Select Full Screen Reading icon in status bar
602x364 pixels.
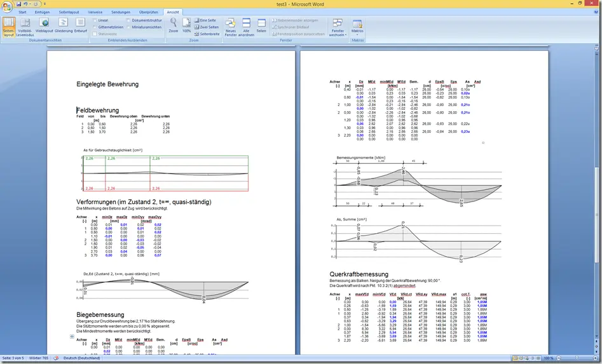pyautogui.click(x=521, y=358)
